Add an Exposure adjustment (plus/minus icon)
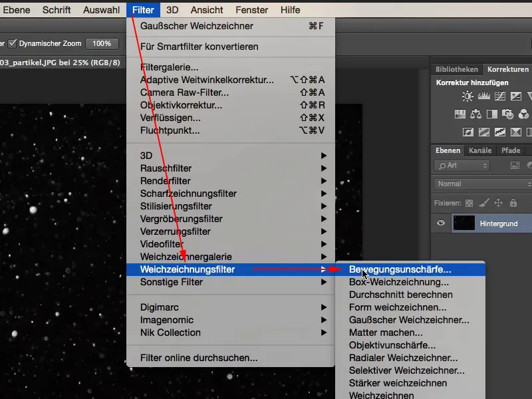Screen dimensions: 532x399 click(x=516, y=96)
